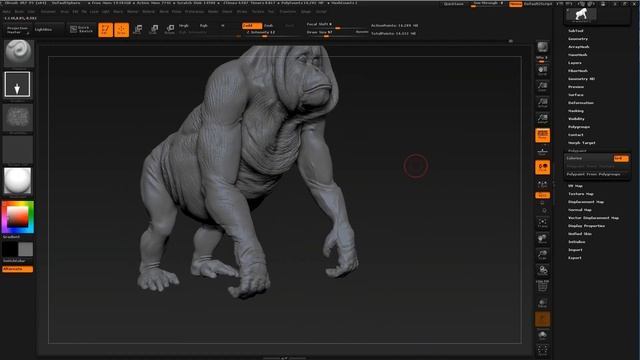
Task: Expand the Morph Target section
Action: 582,143
